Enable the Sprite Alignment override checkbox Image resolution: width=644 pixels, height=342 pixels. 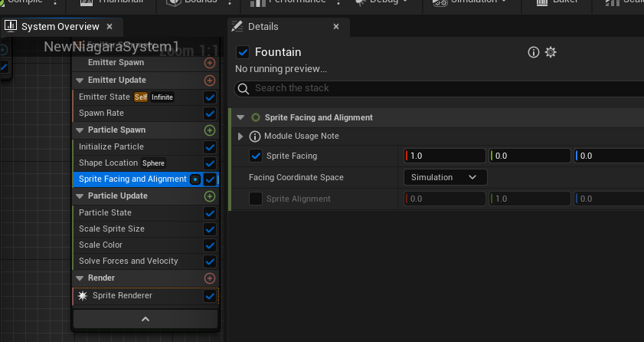tap(256, 199)
